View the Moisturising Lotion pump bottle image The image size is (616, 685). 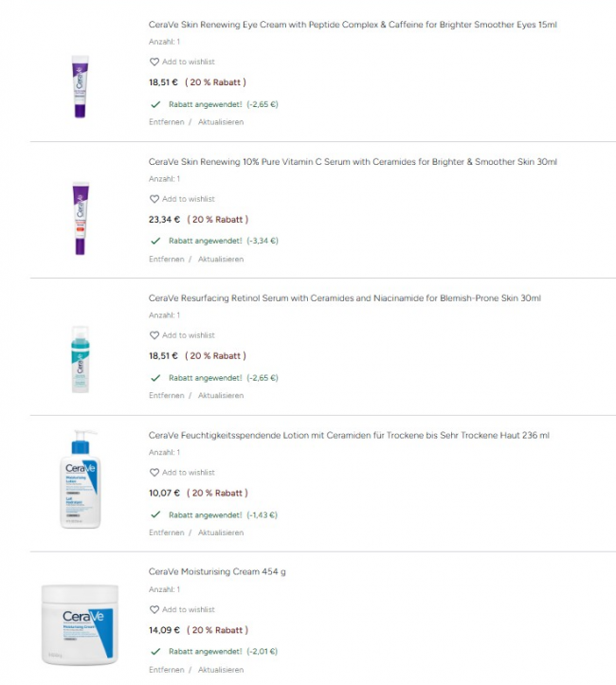[80, 479]
